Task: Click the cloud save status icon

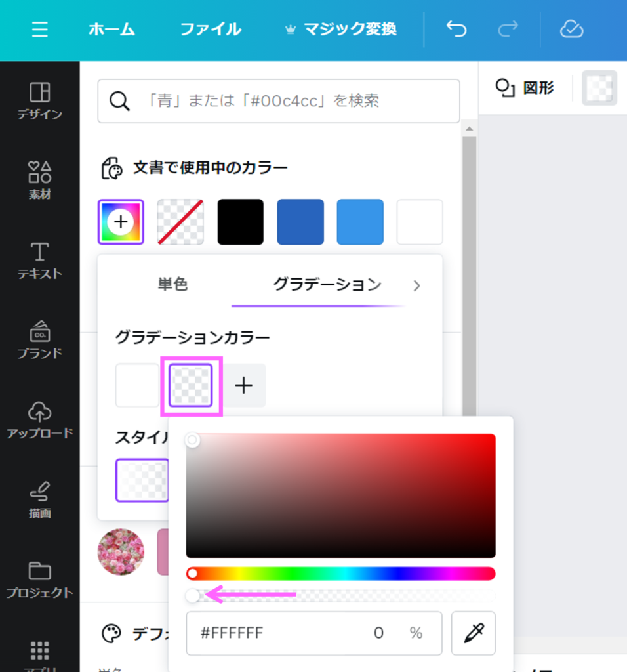Action: (571, 30)
